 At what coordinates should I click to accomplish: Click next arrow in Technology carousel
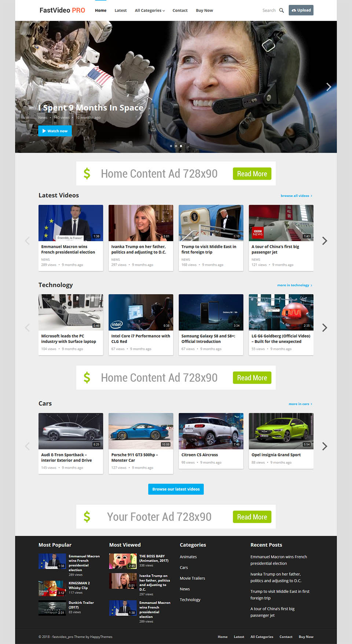point(324,328)
